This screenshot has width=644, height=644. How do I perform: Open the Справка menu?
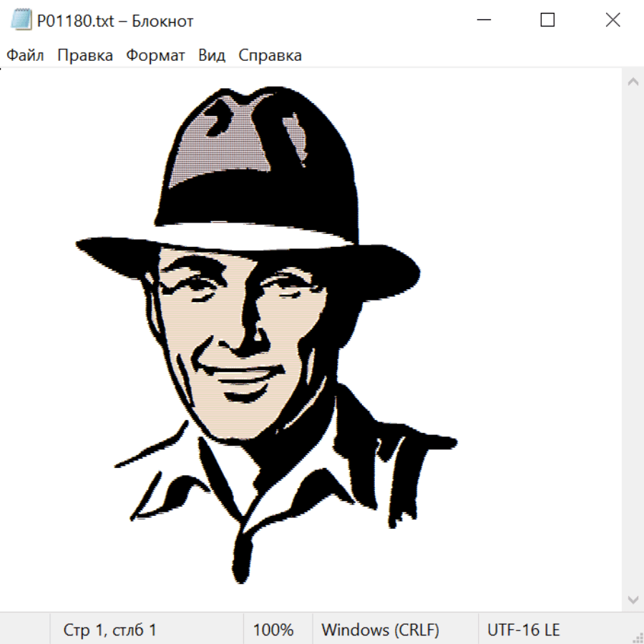(x=270, y=56)
